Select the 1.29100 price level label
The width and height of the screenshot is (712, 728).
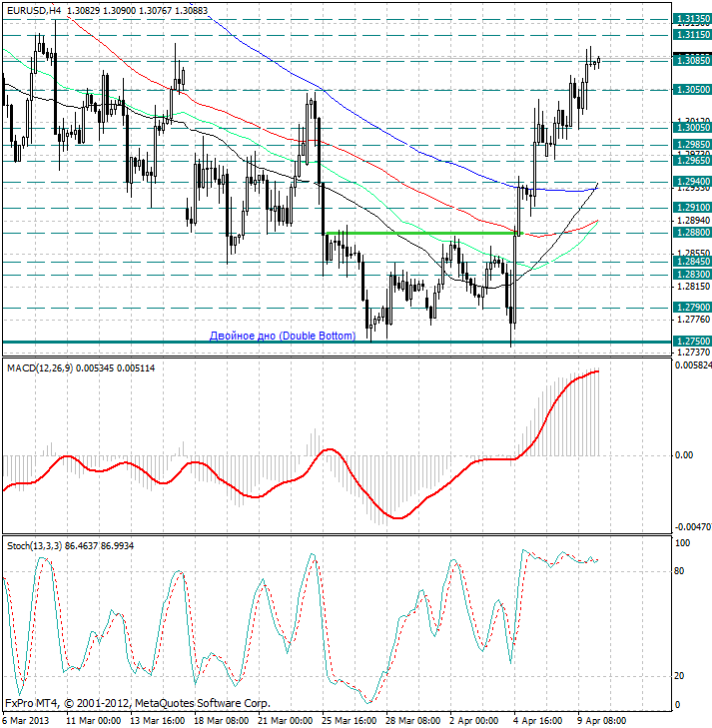coord(692,208)
